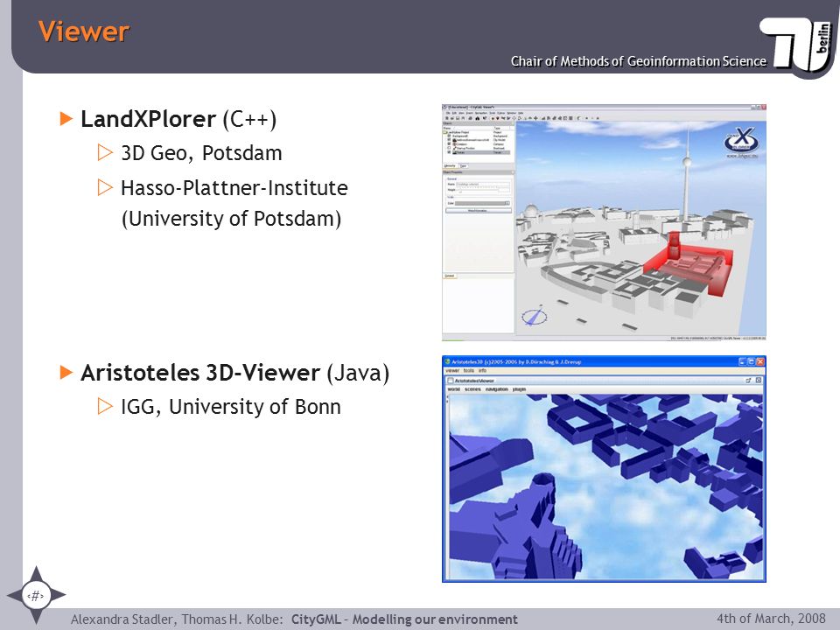The width and height of the screenshot is (840, 630).
Task: Click the Aristoteles3D title bar app icon
Action: pos(448,361)
